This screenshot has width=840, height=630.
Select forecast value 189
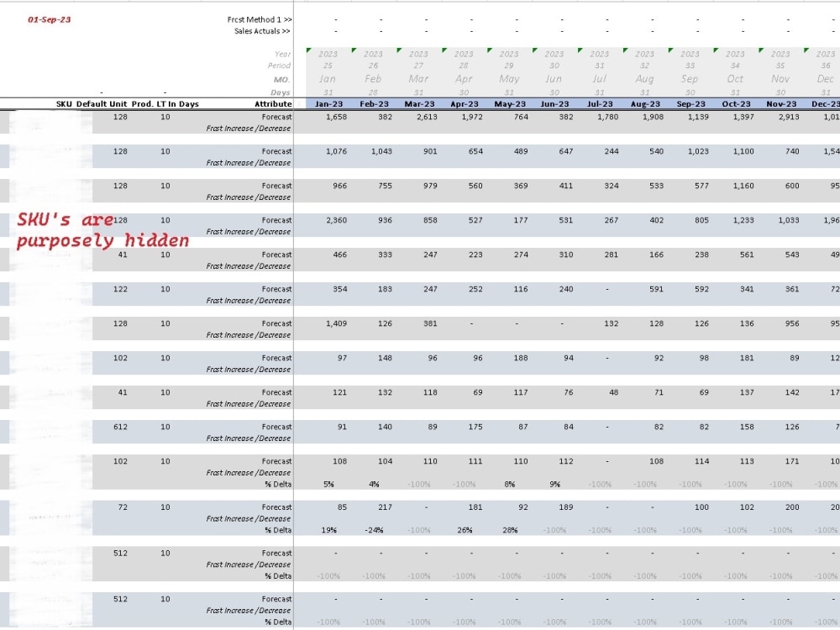pos(565,507)
